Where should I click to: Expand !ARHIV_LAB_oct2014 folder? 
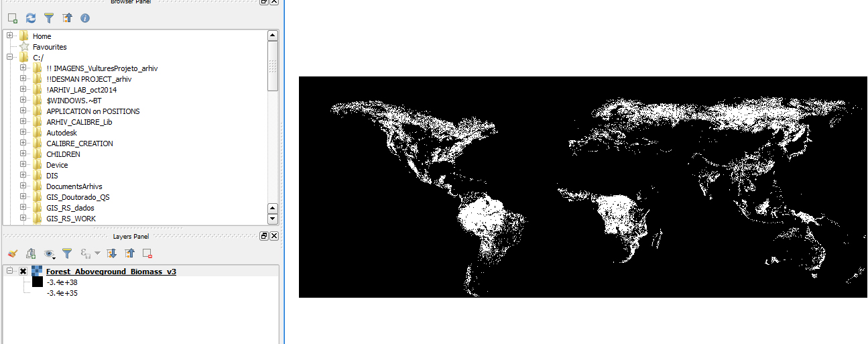pos(23,89)
